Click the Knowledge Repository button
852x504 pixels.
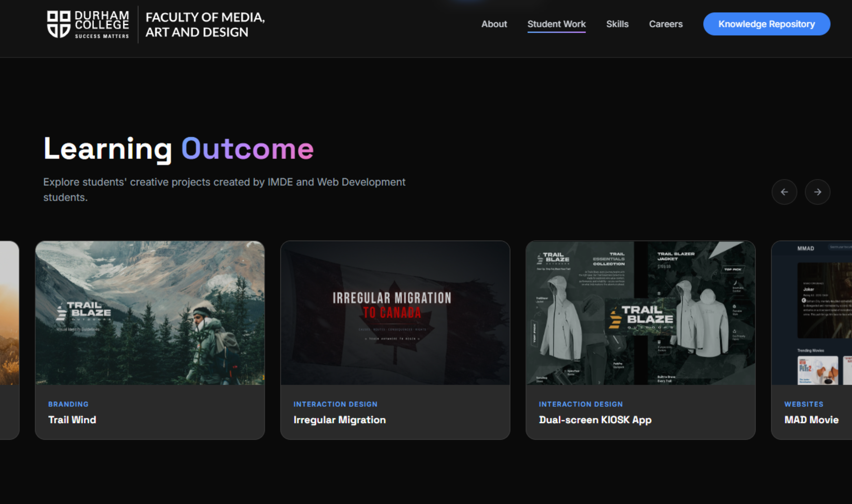pyautogui.click(x=766, y=24)
